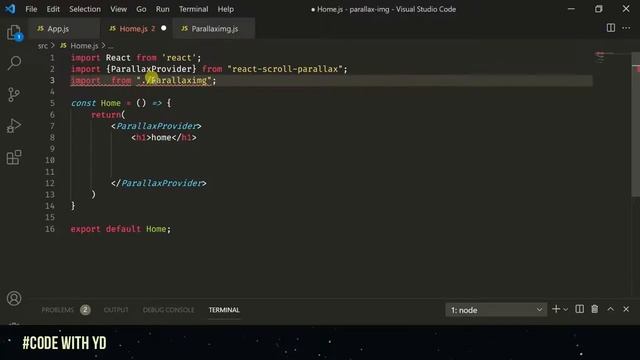Click the h1 'home' element on line 8
The image size is (640, 360).
(x=164, y=138)
